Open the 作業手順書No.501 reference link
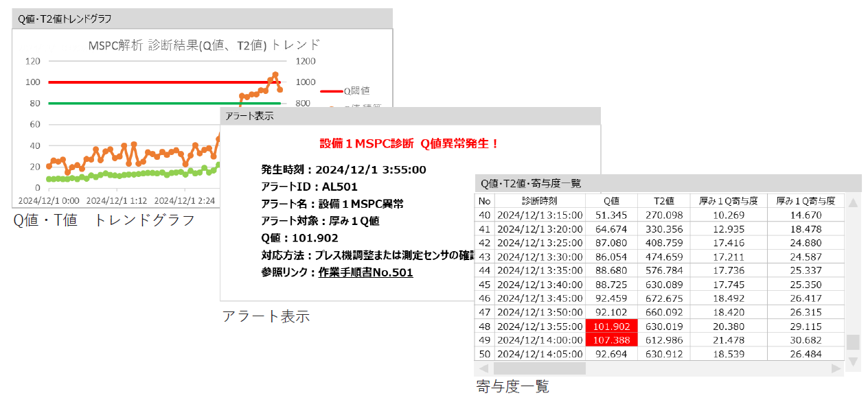Viewport: 868px width, 402px height. [x=365, y=272]
